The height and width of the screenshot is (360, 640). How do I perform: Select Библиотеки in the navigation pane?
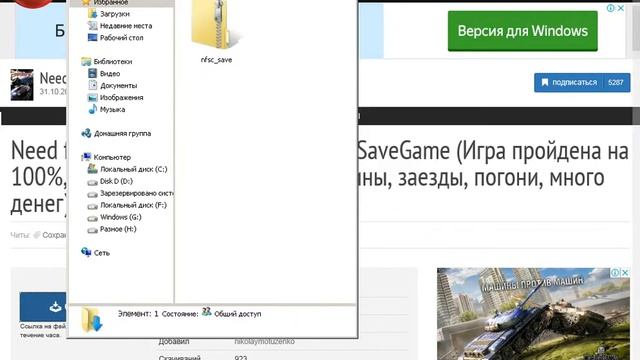[x=113, y=62]
